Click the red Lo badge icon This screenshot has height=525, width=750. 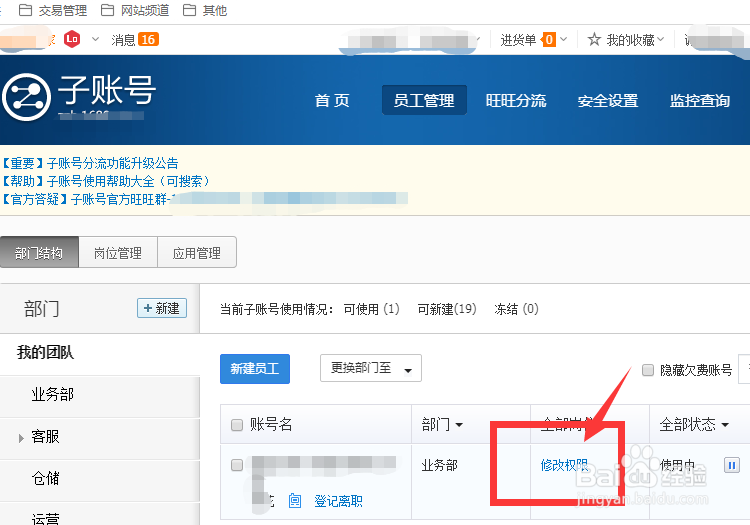[x=72, y=39]
